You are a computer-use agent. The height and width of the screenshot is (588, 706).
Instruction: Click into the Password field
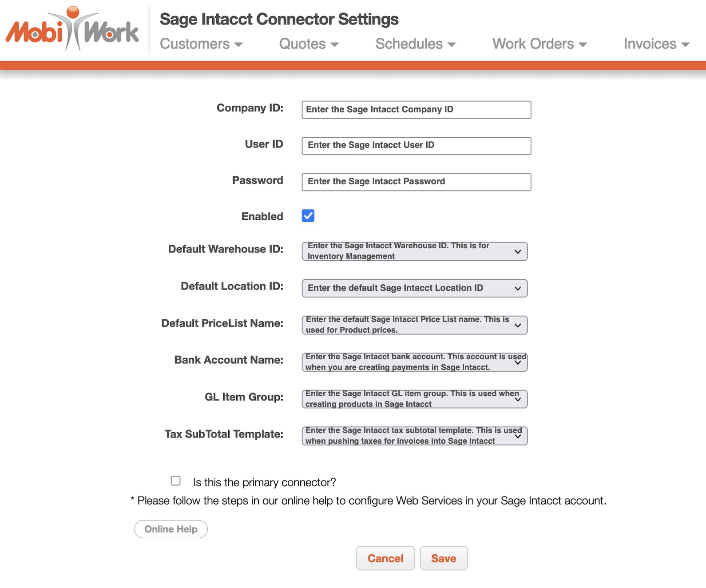(x=416, y=182)
